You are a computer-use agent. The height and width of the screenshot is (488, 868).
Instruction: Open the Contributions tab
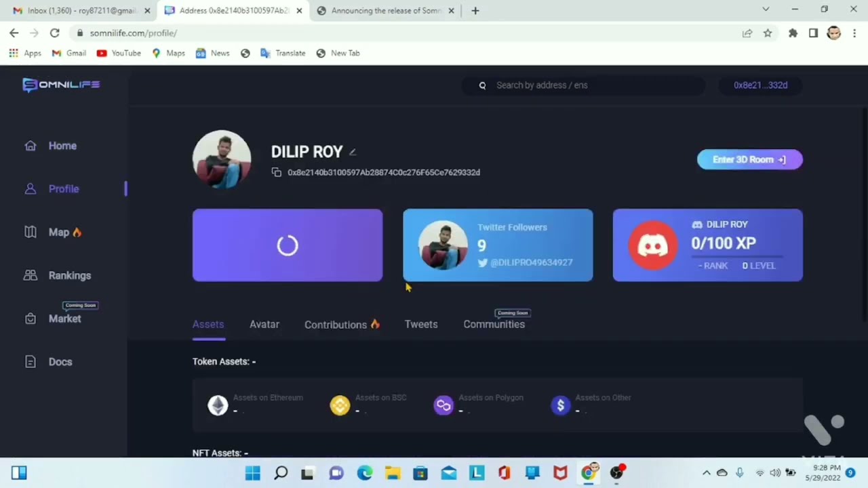[342, 325]
